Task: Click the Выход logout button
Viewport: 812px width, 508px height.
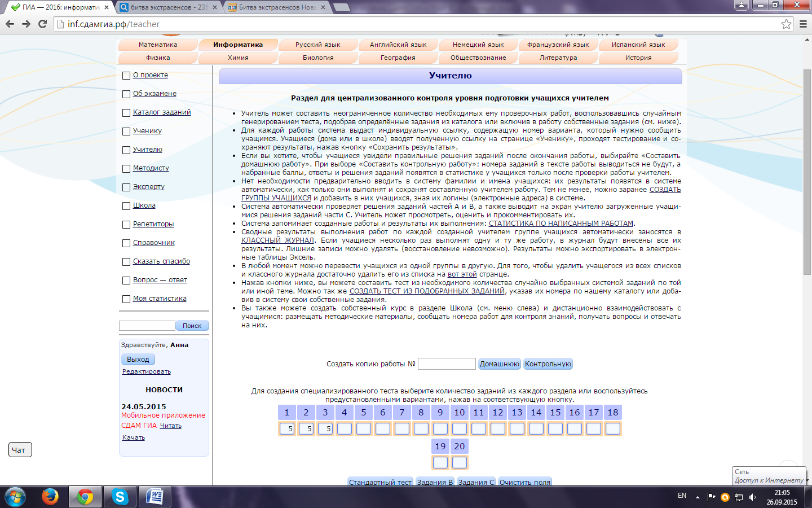Action: coord(138,360)
